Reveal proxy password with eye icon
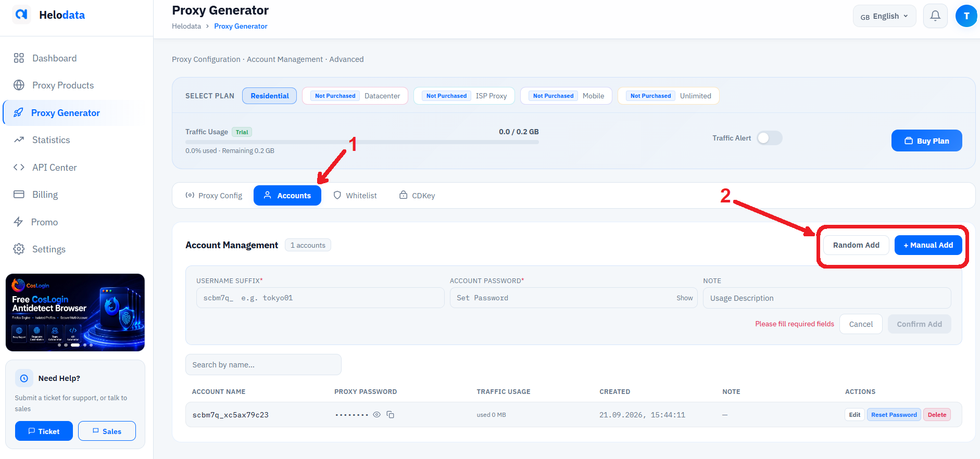980x459 pixels. [376, 415]
